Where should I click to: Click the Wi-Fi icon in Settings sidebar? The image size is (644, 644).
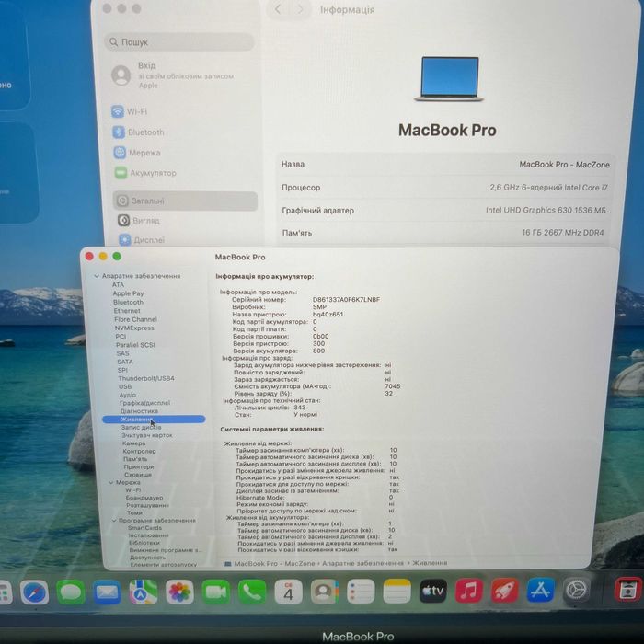[118, 111]
